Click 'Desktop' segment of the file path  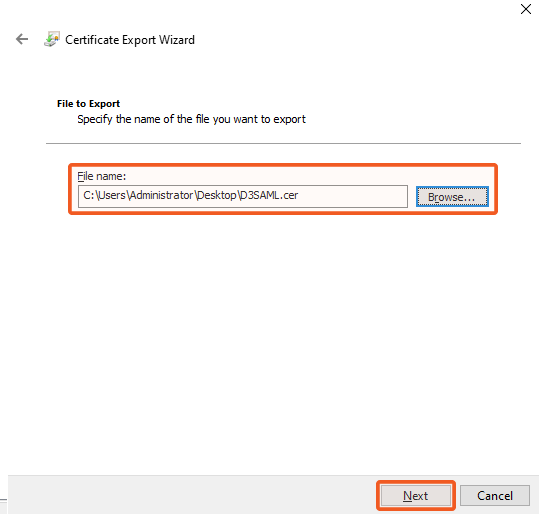217,195
